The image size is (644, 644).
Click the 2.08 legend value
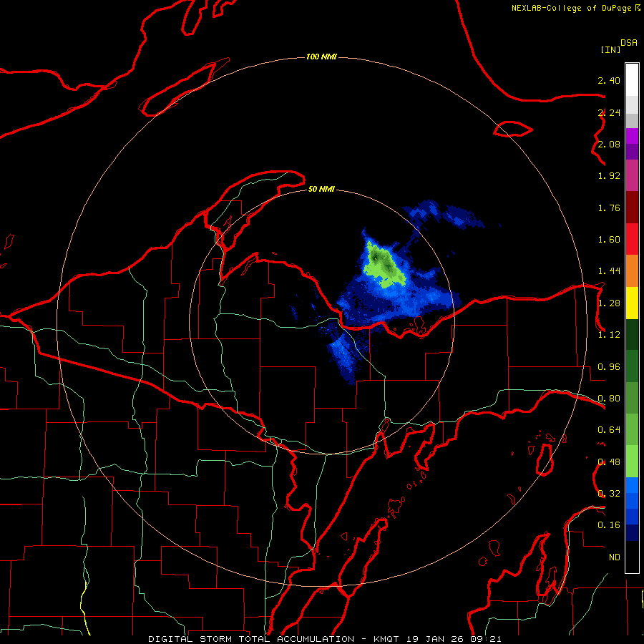[609, 144]
